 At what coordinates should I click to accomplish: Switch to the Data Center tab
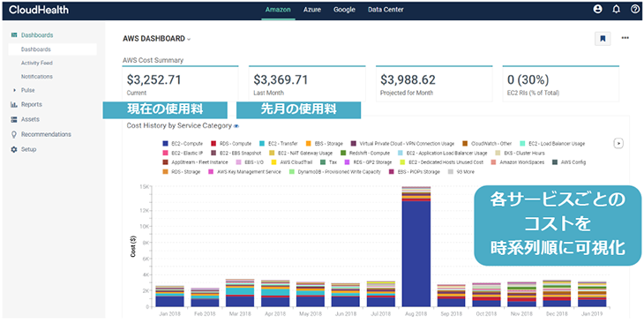386,10
